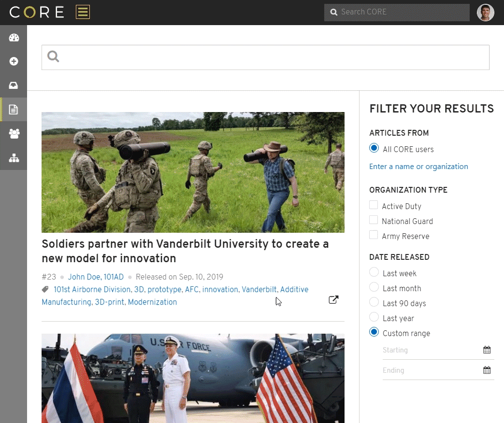The width and height of the screenshot is (504, 423).
Task: Check the National Guard checkbox
Action: tap(374, 220)
